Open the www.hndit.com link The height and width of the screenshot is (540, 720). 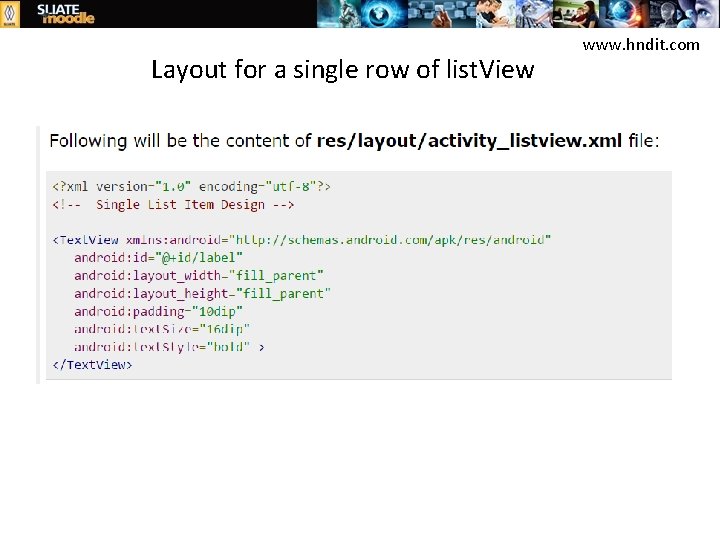point(641,45)
